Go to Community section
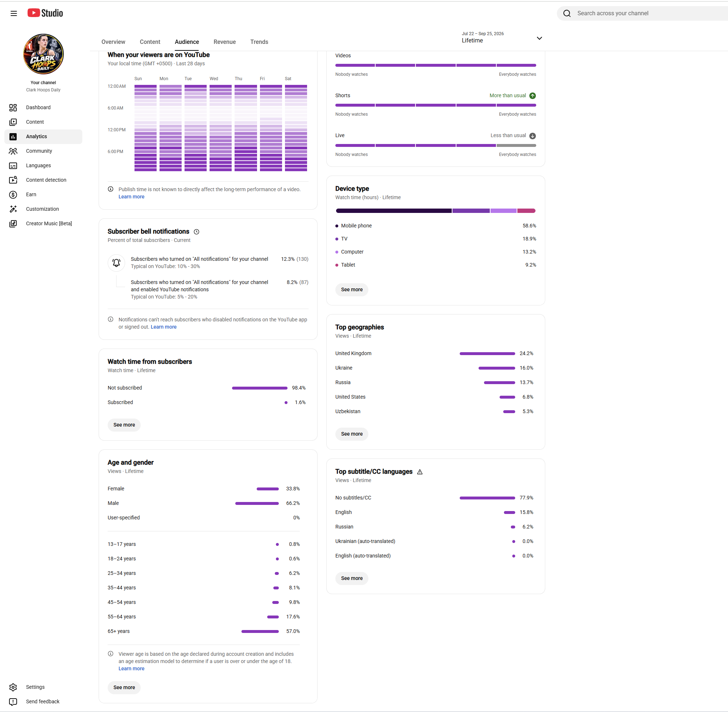Viewport: 728px width, 712px height. click(44, 151)
